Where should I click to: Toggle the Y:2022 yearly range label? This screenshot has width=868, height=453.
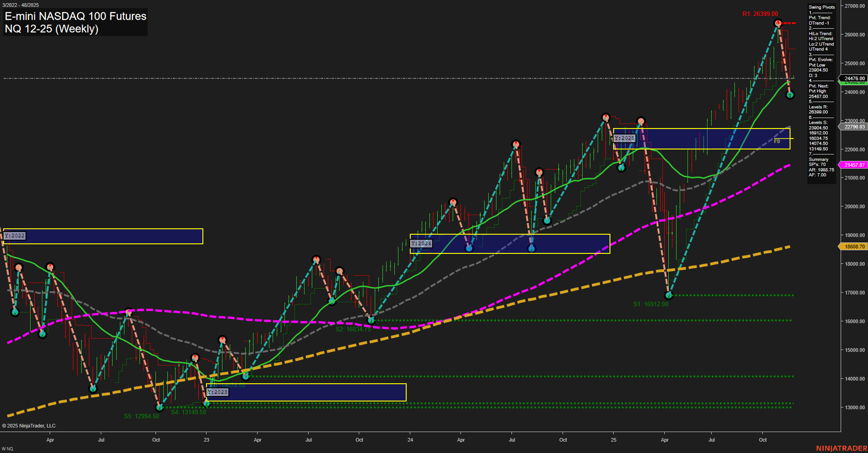click(15, 236)
